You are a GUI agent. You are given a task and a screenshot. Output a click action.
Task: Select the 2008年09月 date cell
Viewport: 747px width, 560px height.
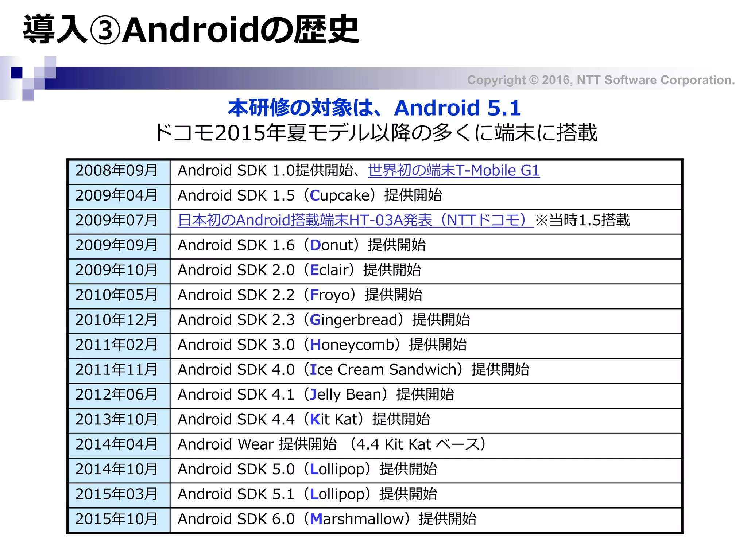coord(119,172)
